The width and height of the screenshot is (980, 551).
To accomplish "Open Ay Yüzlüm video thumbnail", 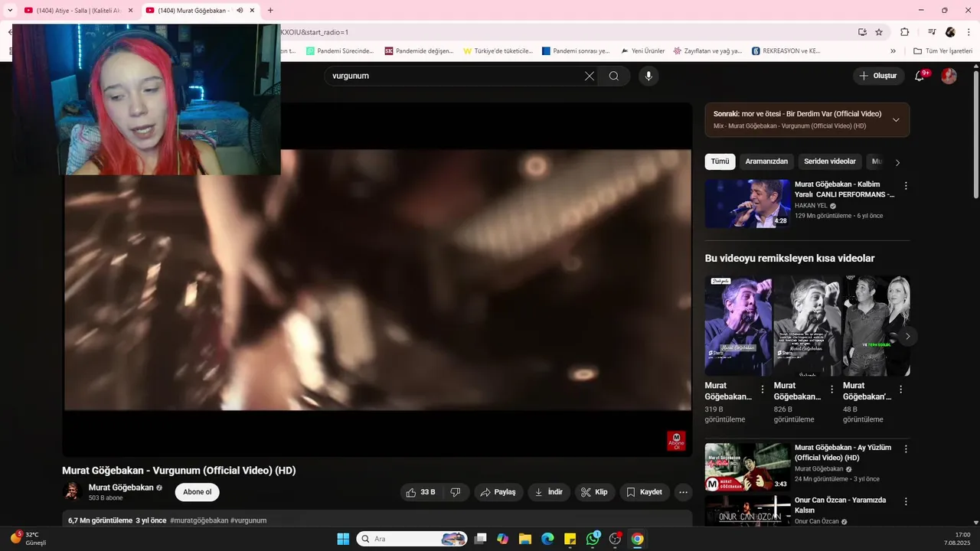I will point(747,467).
